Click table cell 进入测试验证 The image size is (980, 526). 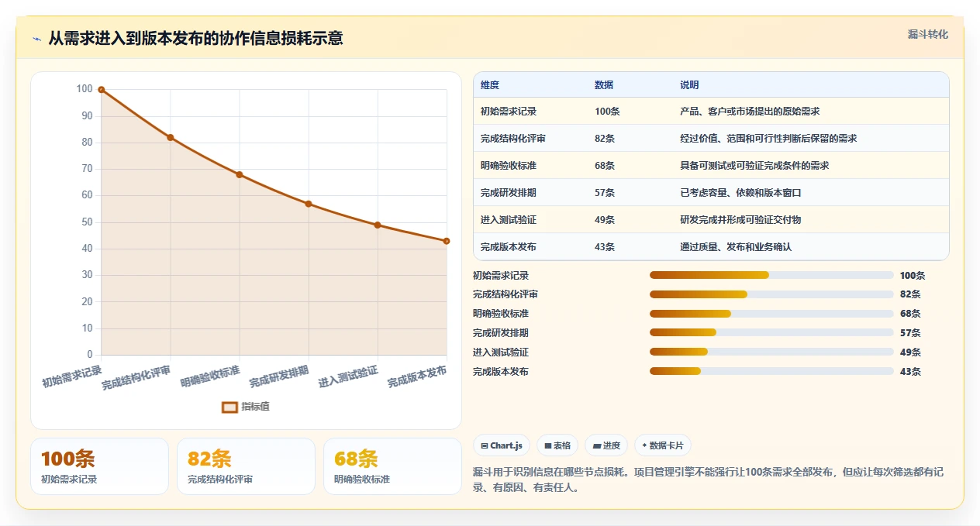tap(509, 220)
